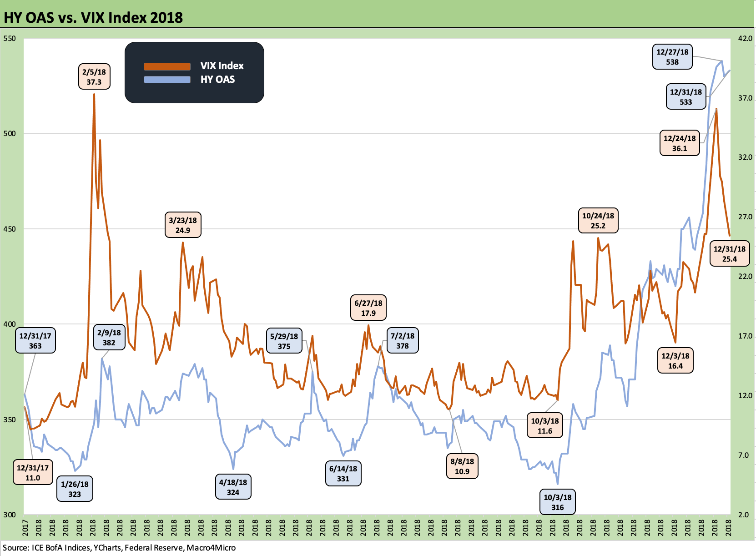Click the 6/27/18 17.9 data label
Viewport: 756px width, 556px height.
pyautogui.click(x=368, y=308)
